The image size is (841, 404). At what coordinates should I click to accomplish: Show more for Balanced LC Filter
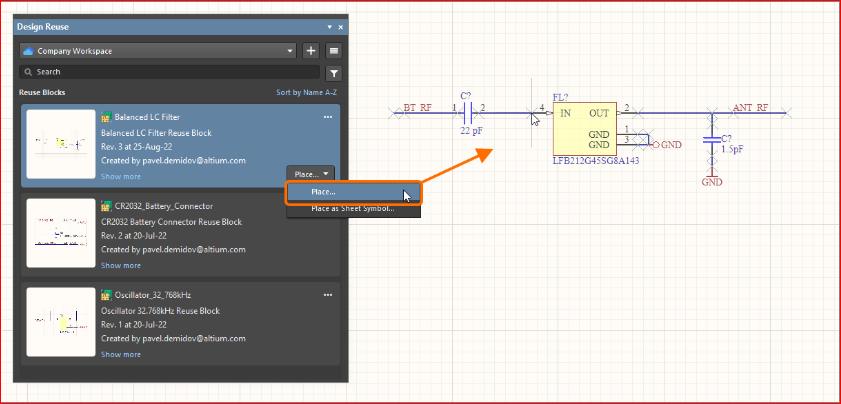click(121, 177)
